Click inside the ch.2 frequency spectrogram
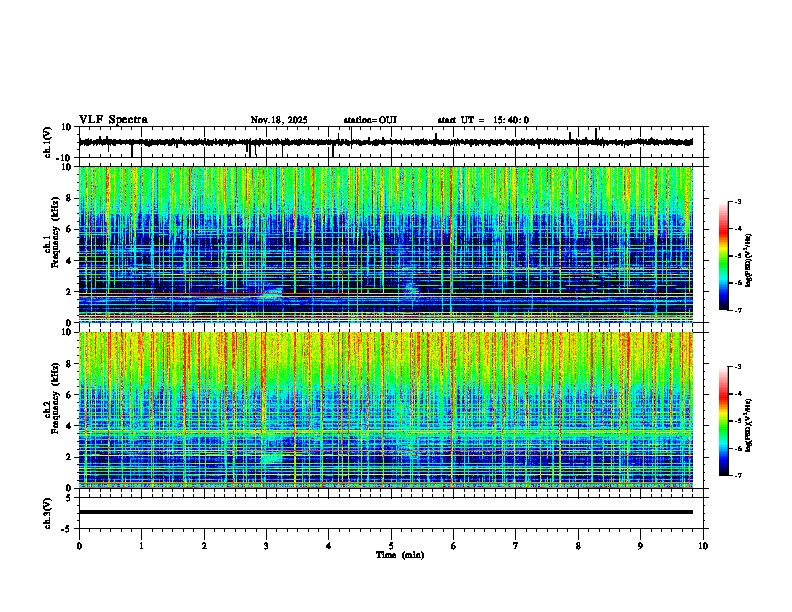The width and height of the screenshot is (792, 612). coord(385,410)
